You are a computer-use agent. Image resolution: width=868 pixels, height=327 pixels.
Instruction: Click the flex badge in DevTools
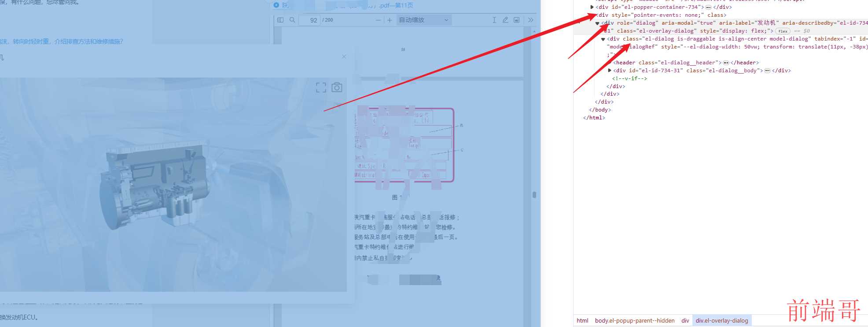click(783, 31)
